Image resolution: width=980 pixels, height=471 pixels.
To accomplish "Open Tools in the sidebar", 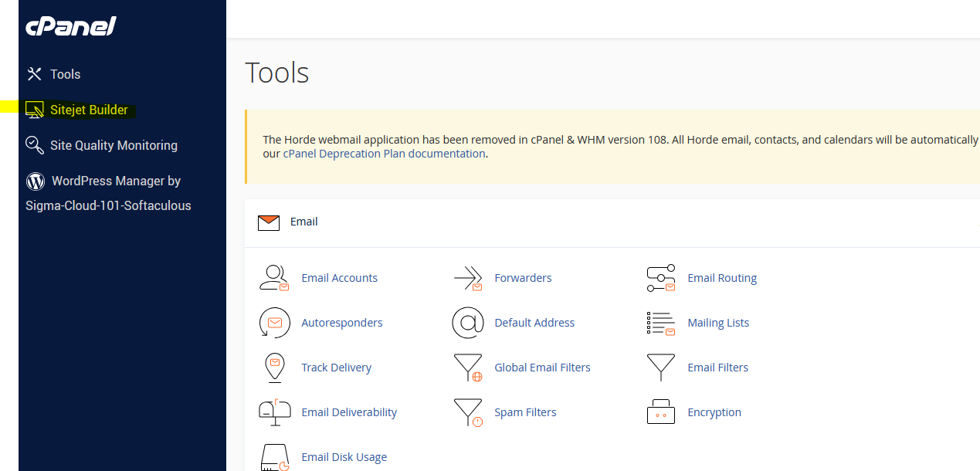I will (65, 74).
